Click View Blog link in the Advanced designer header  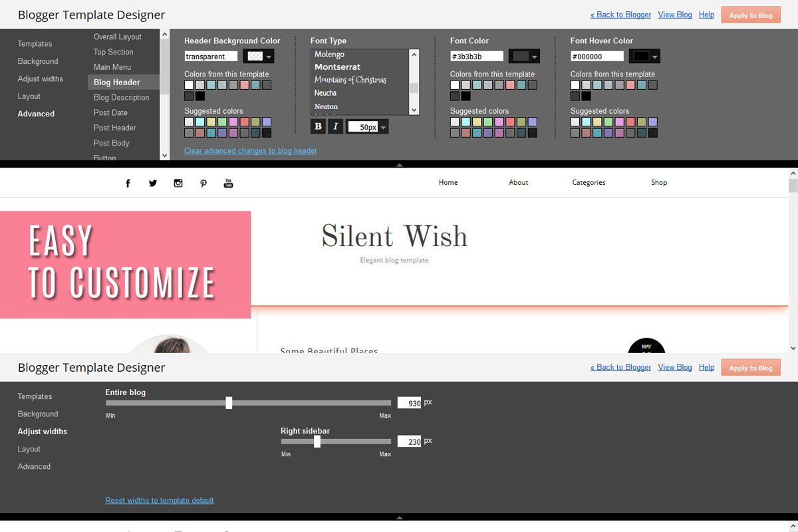tap(675, 15)
